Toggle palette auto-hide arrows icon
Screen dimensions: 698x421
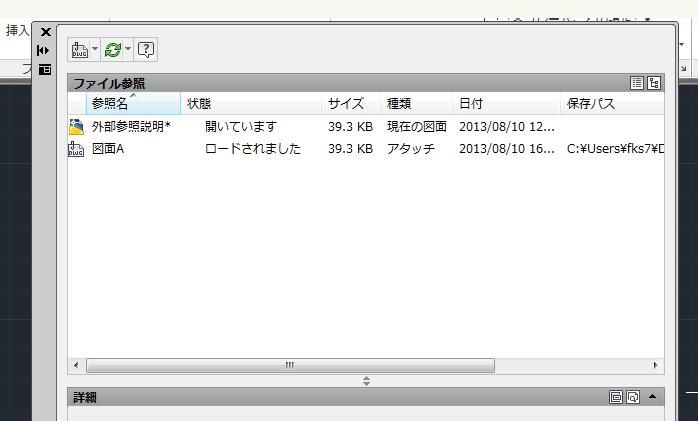pos(43,50)
